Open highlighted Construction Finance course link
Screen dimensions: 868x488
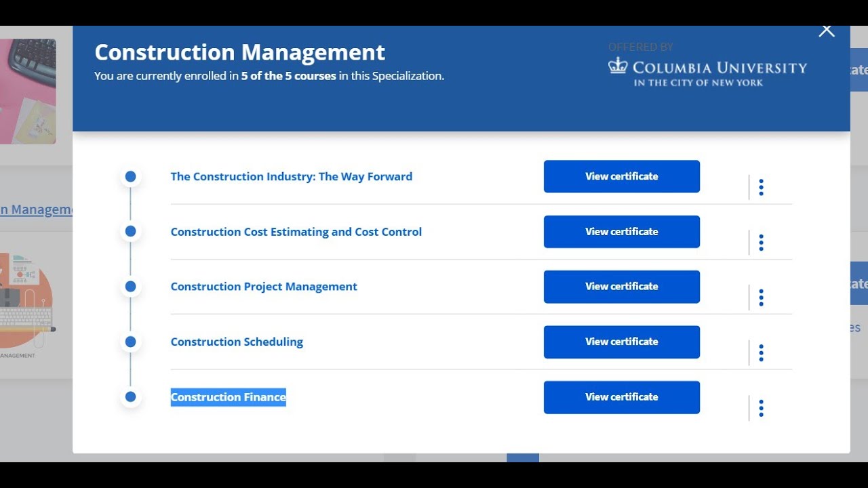coord(228,397)
